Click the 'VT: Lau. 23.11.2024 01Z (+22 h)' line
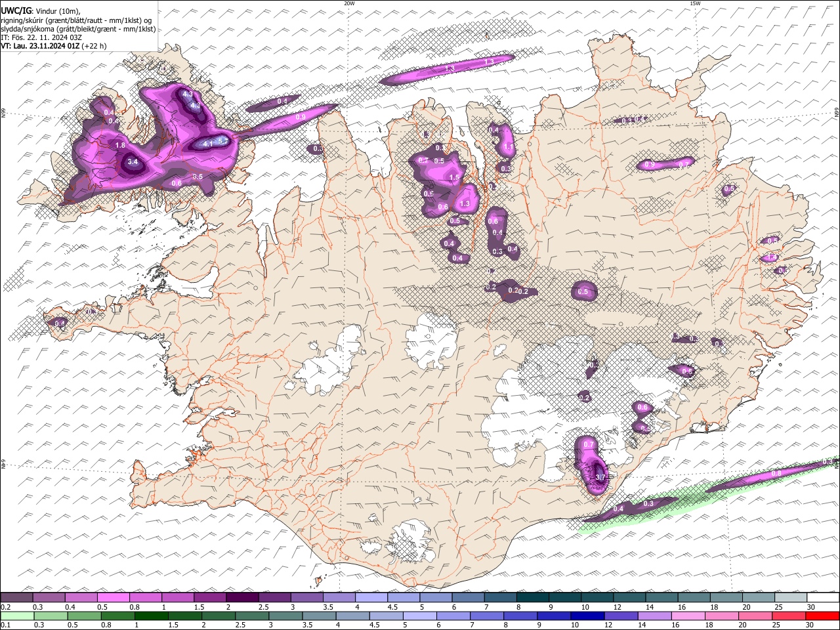Image resolution: width=840 pixels, height=630 pixels. (53, 46)
